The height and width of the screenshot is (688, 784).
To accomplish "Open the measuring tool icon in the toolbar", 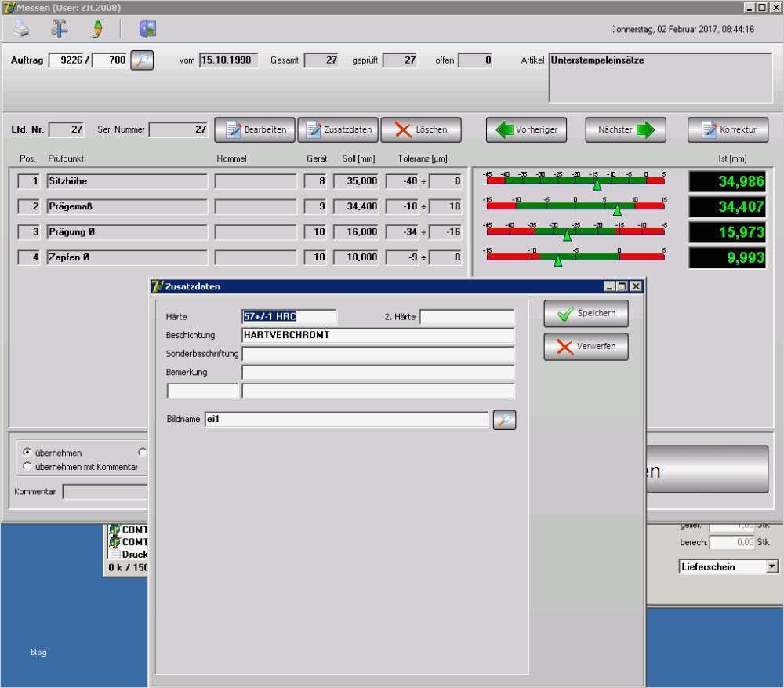I will 60,28.
